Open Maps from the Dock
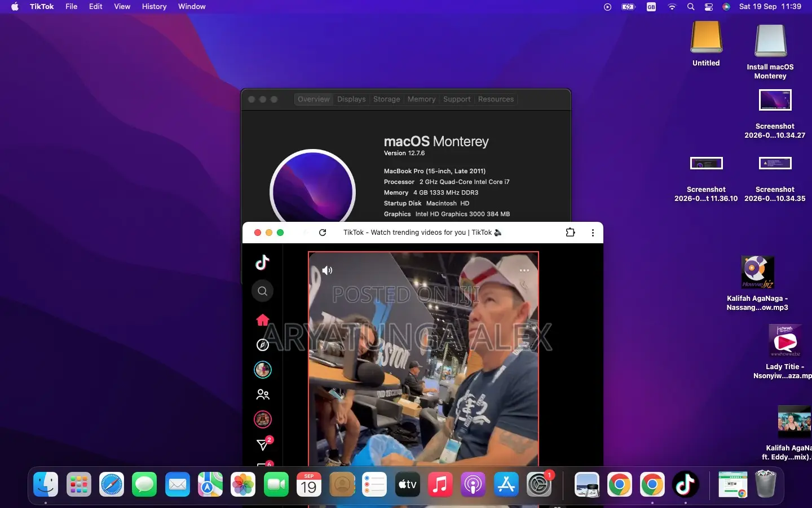Image resolution: width=812 pixels, height=508 pixels. [x=210, y=484]
